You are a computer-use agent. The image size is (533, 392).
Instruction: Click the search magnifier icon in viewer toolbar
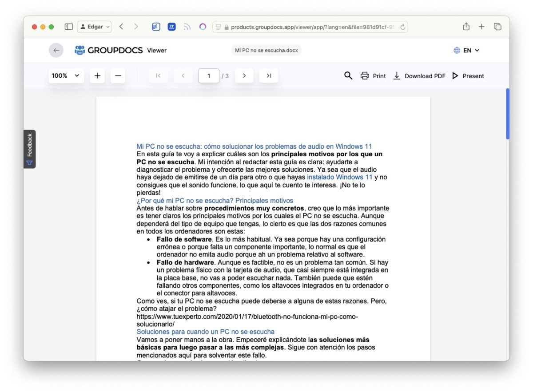pyautogui.click(x=348, y=76)
